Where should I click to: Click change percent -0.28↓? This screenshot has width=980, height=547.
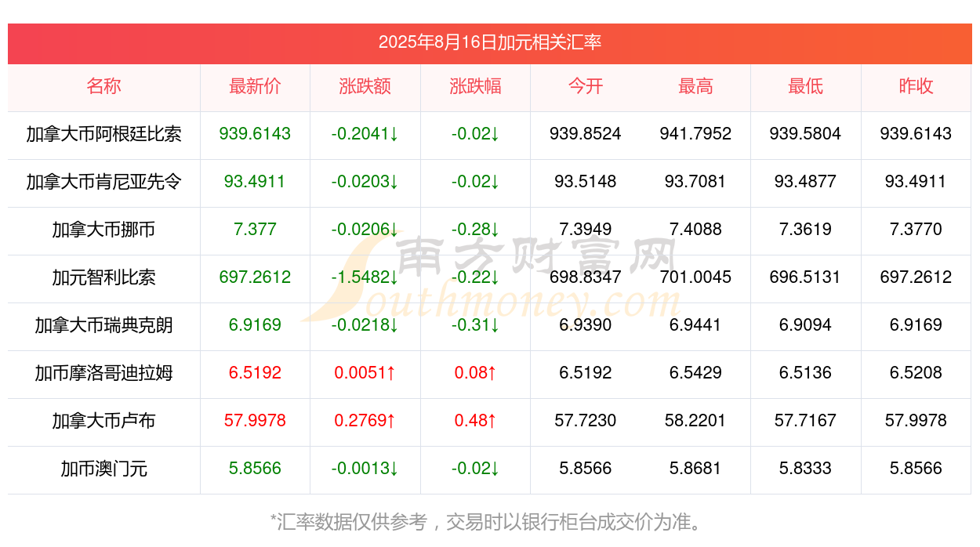tap(475, 230)
